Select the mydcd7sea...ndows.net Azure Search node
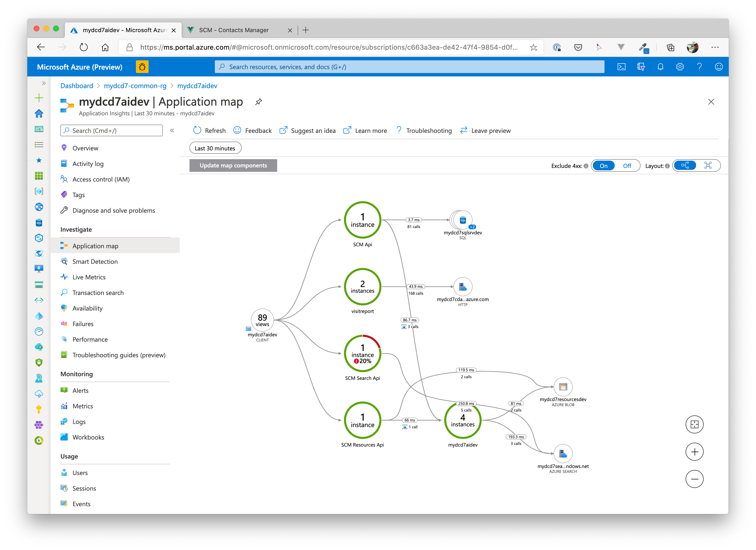This screenshot has width=756, height=550. [563, 453]
